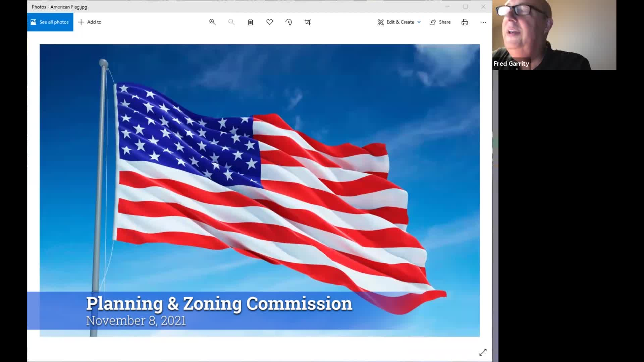The height and width of the screenshot is (362, 644).
Task: Click the Add to plus button
Action: point(81,22)
